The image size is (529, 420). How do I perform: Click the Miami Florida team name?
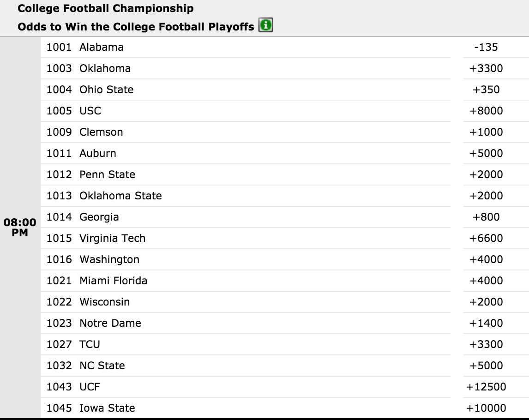pos(114,281)
